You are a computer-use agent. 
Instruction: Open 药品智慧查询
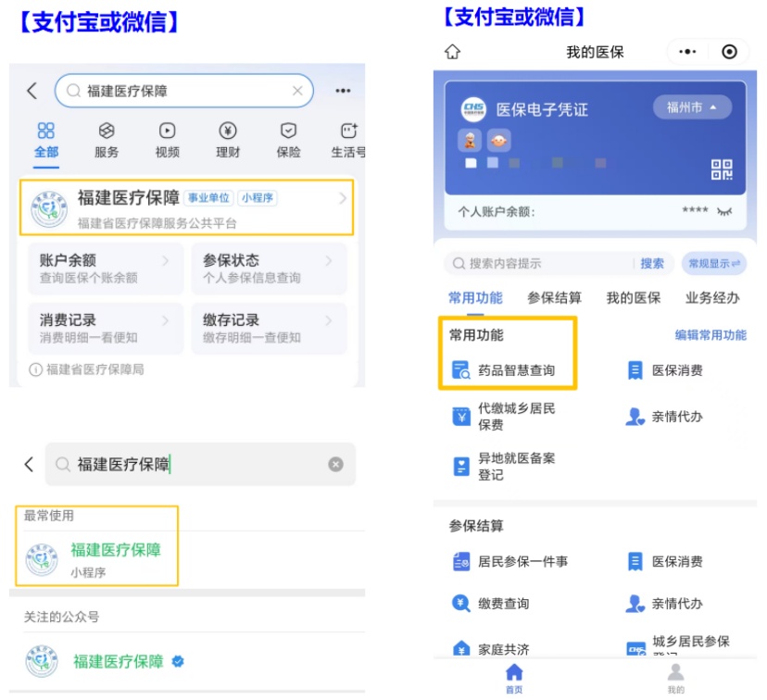(x=504, y=370)
